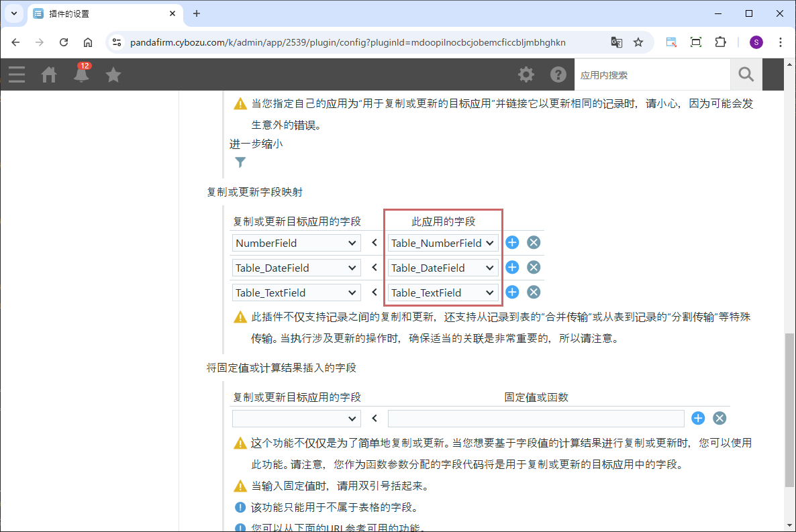Expand the NumberField target dropdown
The height and width of the screenshot is (532, 796).
pyautogui.click(x=296, y=243)
